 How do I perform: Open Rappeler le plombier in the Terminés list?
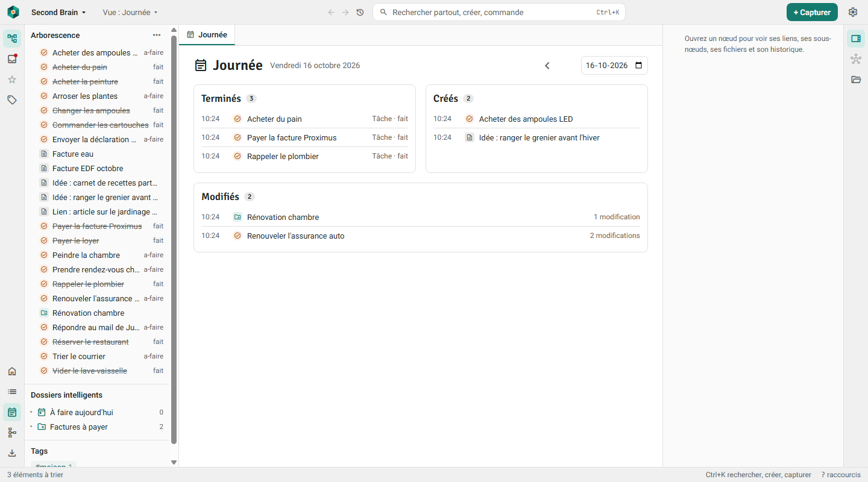[304, 156]
